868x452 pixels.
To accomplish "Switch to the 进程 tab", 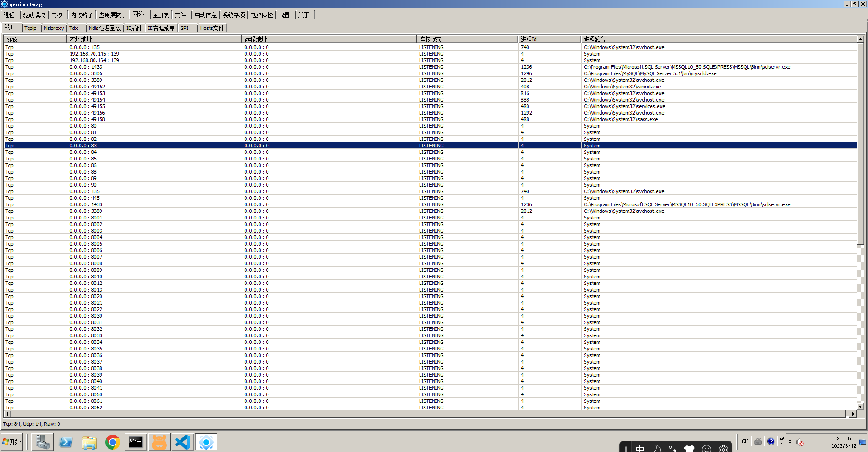I will (9, 15).
